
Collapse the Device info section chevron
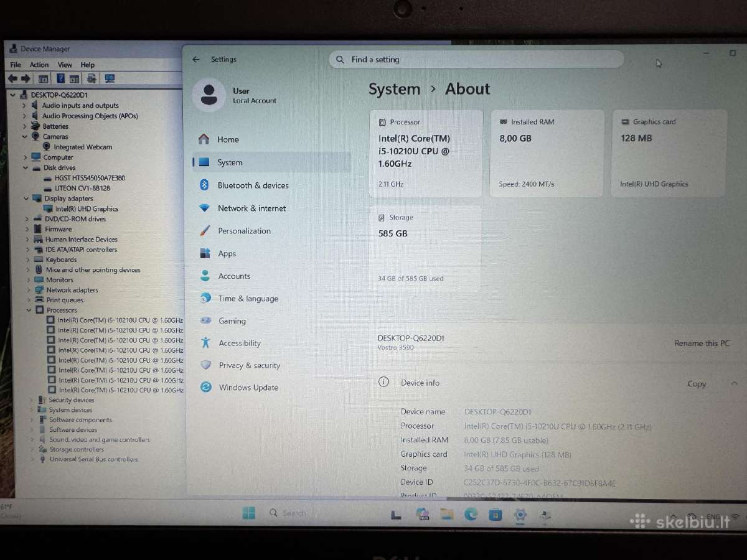point(735,384)
